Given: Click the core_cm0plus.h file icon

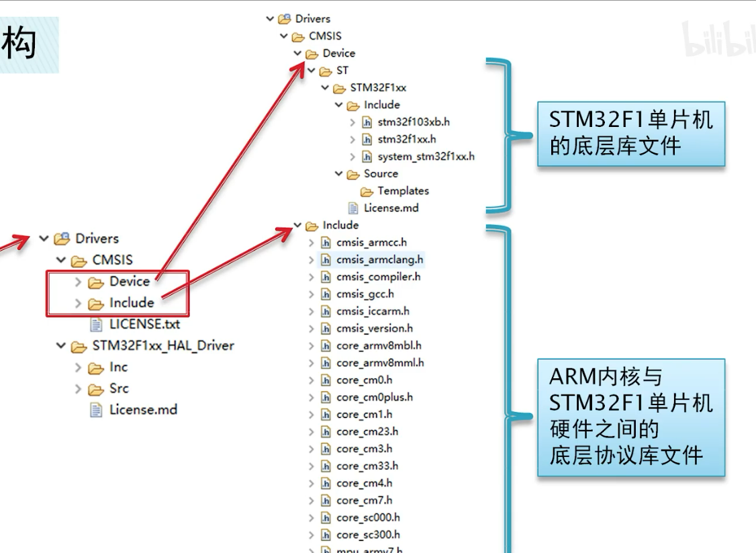Looking at the screenshot, I should [x=326, y=398].
